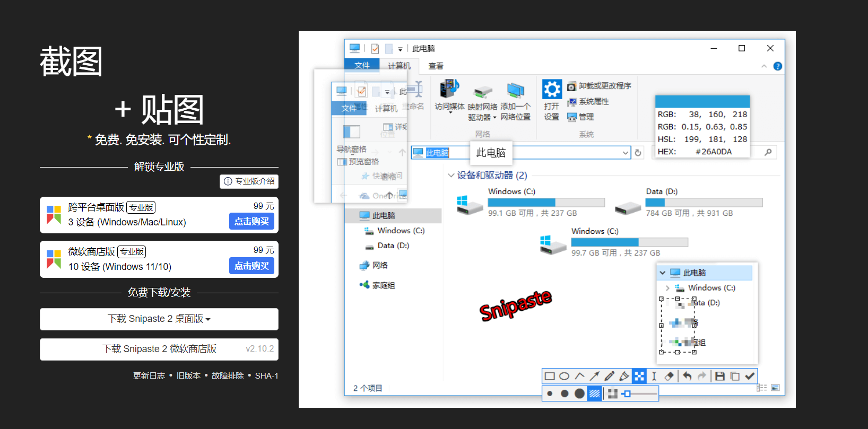
Task: Click the undo arrow in annotation toolbar
Action: point(687,376)
